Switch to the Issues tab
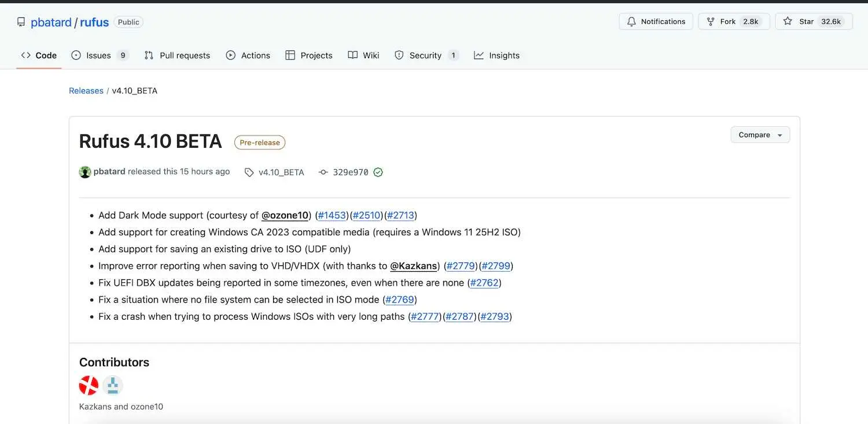868x424 pixels. click(99, 56)
